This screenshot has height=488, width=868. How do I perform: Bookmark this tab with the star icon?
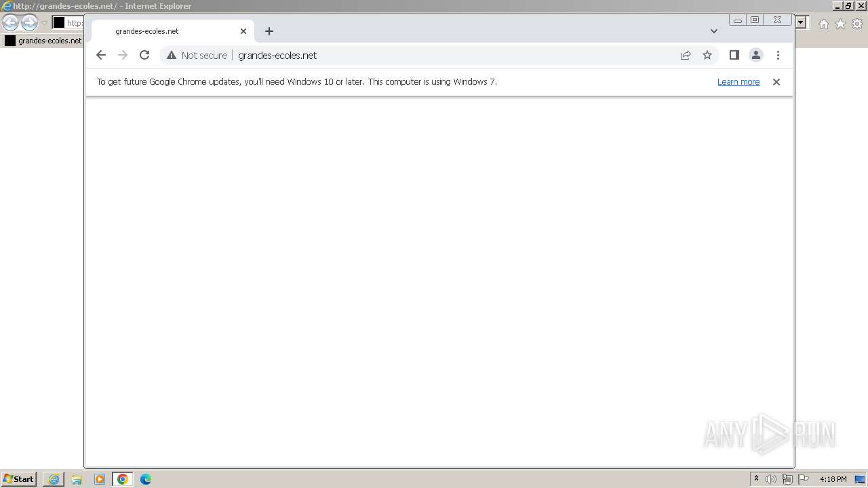tap(707, 56)
